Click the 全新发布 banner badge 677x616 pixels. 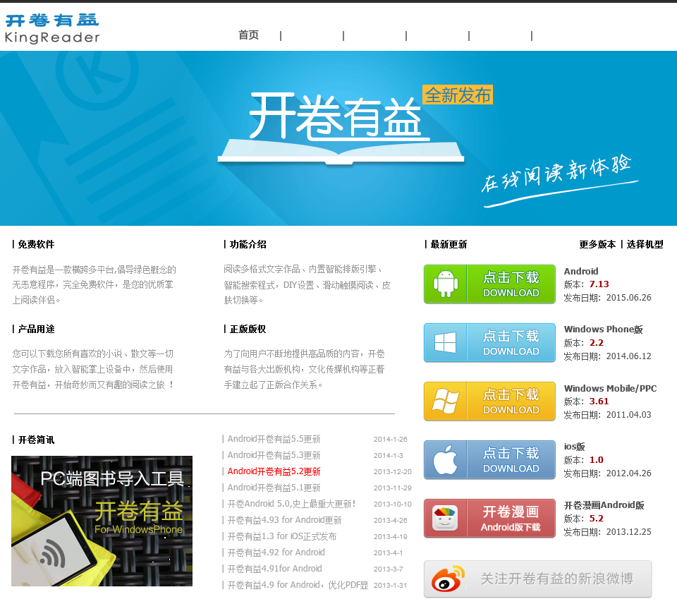[458, 95]
